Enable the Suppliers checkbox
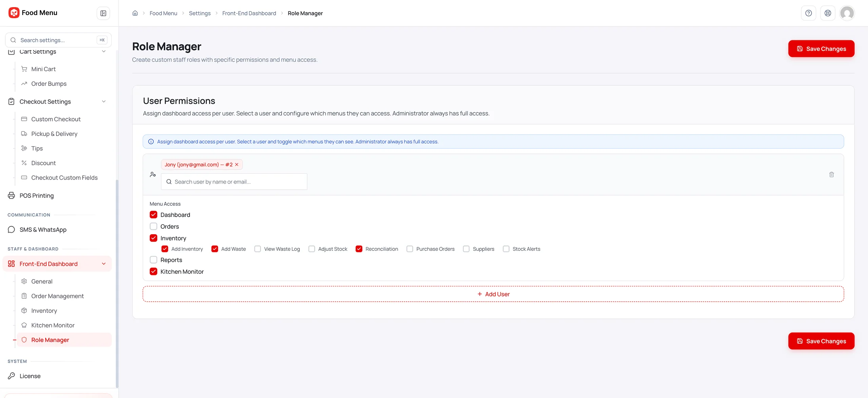868x398 pixels. [466, 249]
